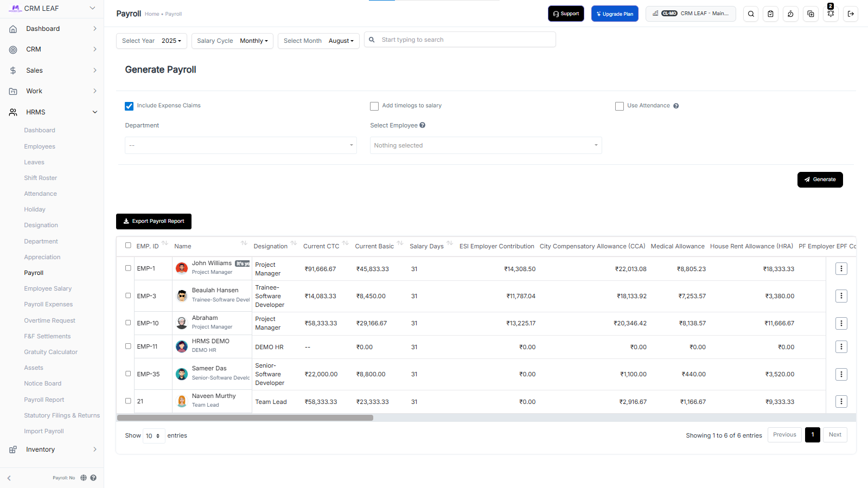
Task: Uncheck Include Expense Claims
Action: point(129,106)
